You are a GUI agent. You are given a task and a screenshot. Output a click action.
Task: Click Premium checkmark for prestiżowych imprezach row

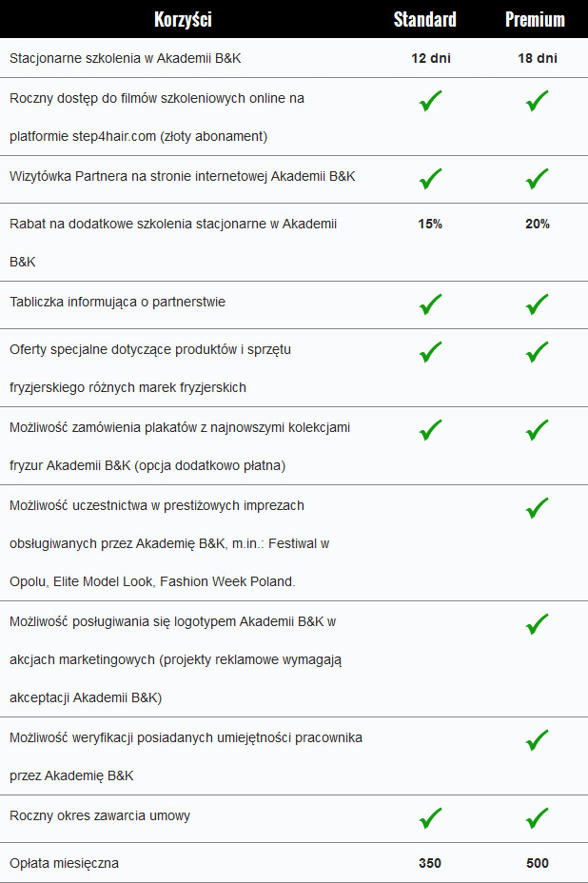point(537,508)
